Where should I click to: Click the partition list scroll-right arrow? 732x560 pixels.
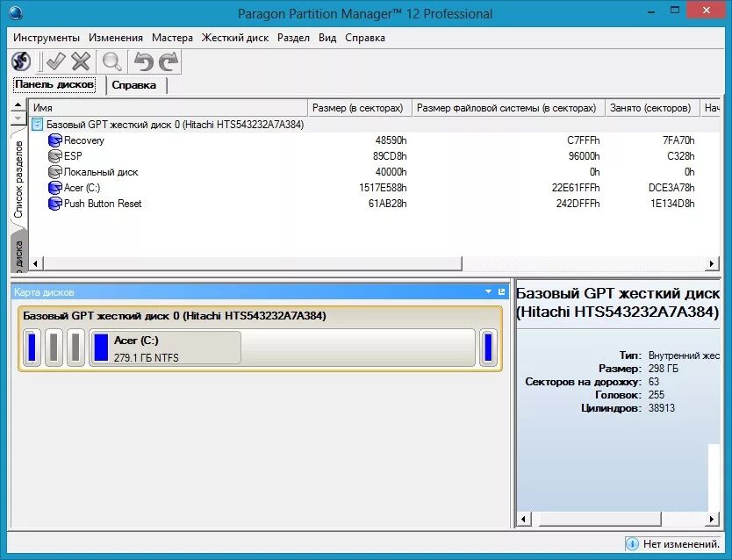click(712, 263)
